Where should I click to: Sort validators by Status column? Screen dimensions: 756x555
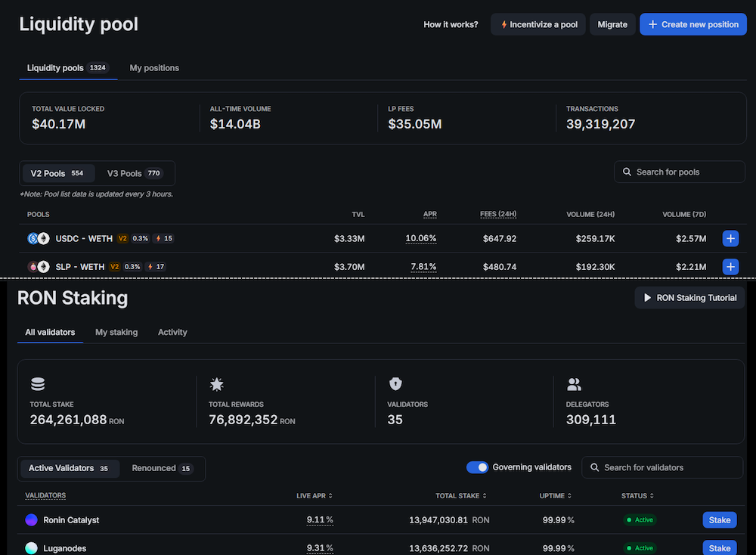click(x=637, y=496)
